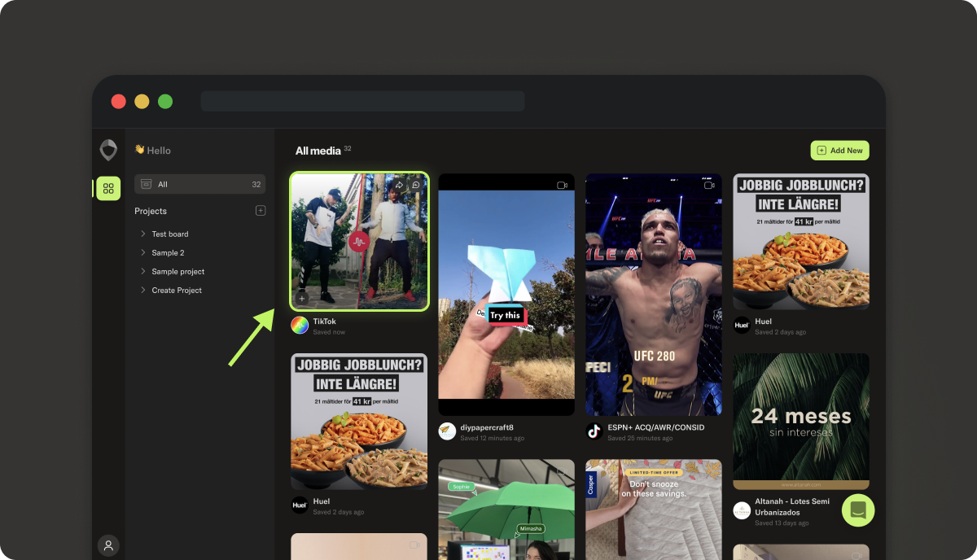This screenshot has height=560, width=977.
Task: Click the diypapercraft8 title
Action: 487,427
